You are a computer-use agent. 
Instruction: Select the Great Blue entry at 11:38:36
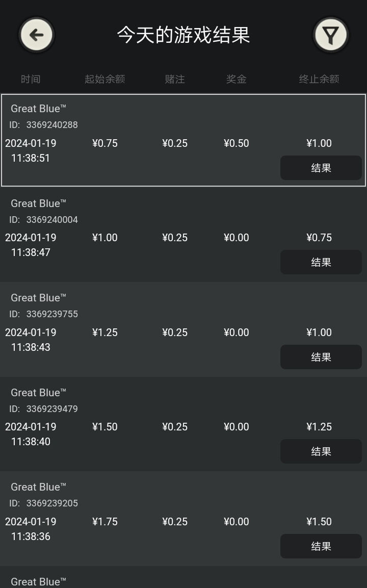pyautogui.click(x=183, y=519)
